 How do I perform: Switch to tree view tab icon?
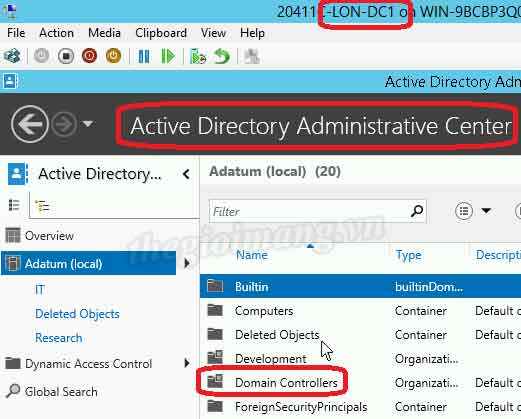click(x=42, y=206)
